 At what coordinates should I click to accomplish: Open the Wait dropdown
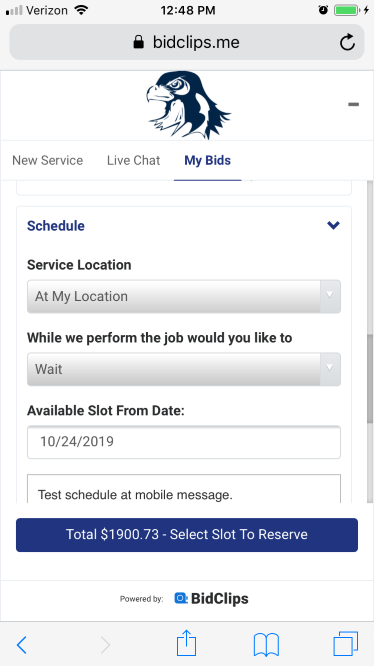pyautogui.click(x=184, y=369)
